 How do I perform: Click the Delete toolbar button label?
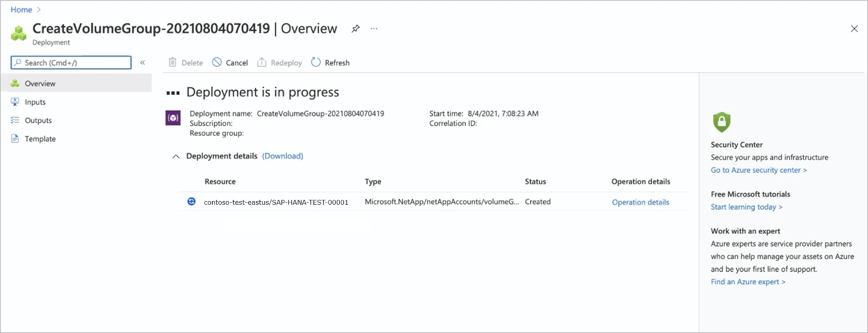point(192,63)
